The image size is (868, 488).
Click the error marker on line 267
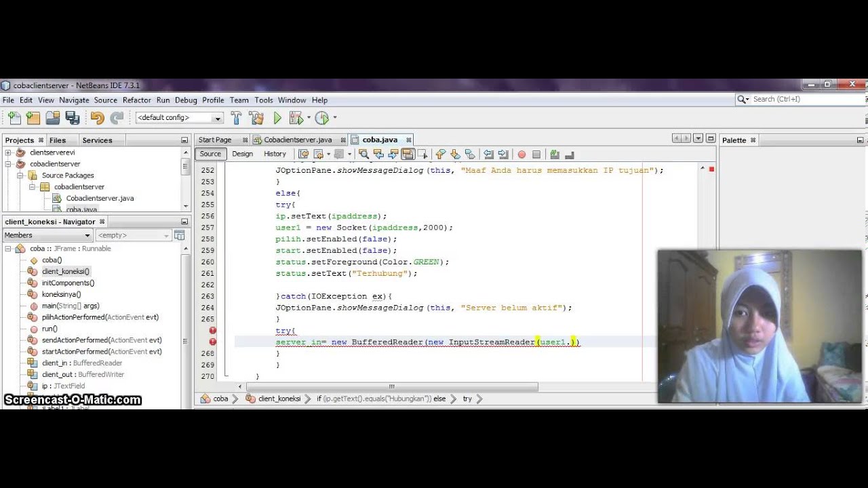pos(212,342)
